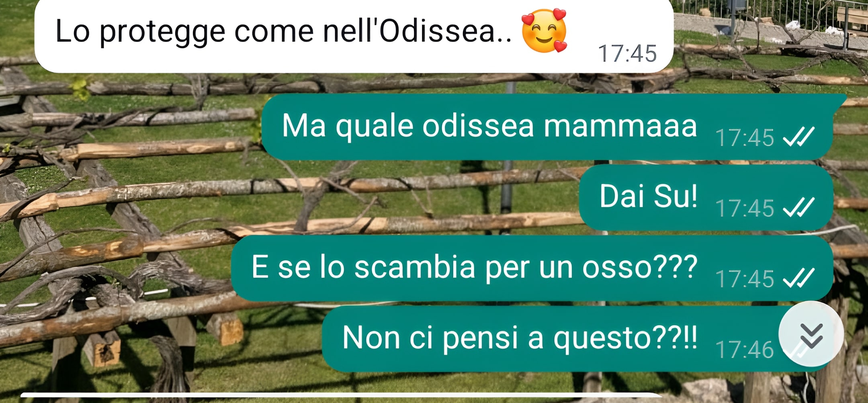Select the 'Dai Su!' message bubble

pyautogui.click(x=706, y=197)
